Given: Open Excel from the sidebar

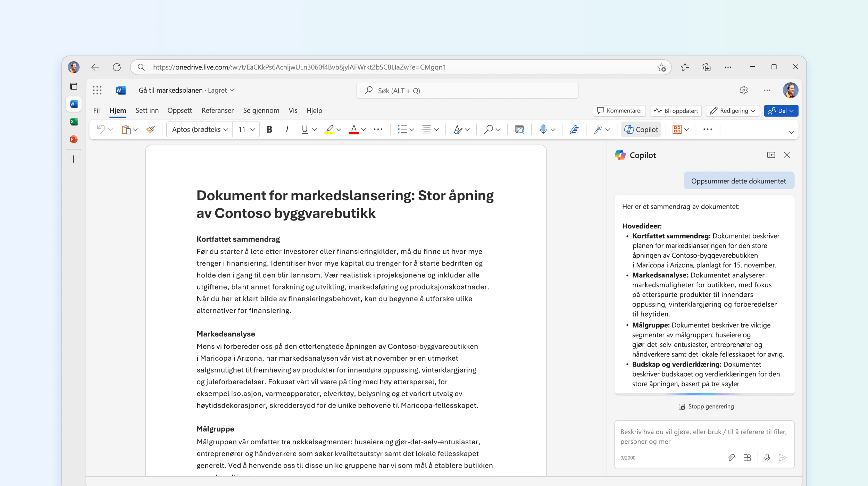Looking at the screenshot, I should (74, 121).
